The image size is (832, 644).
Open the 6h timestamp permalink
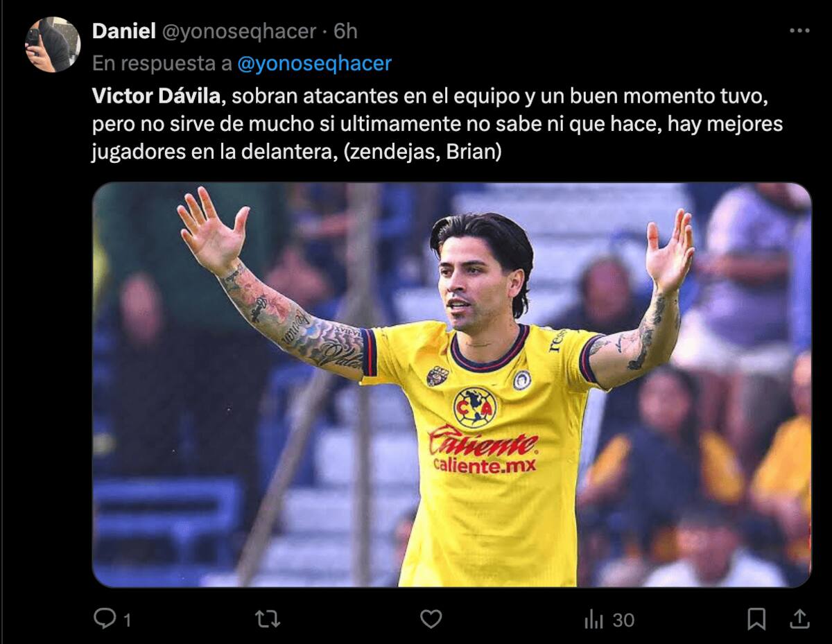pyautogui.click(x=345, y=31)
